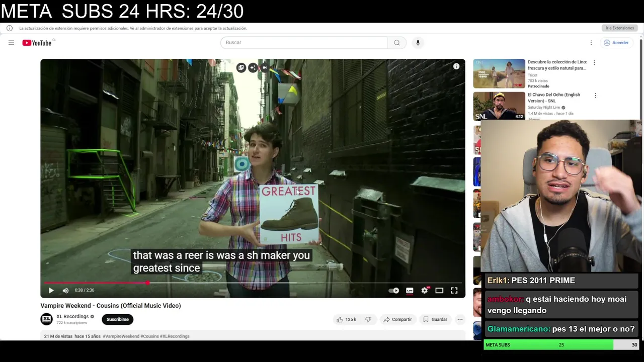The image size is (644, 362).
Task: Click the #Cousins hashtag
Action: click(149, 336)
